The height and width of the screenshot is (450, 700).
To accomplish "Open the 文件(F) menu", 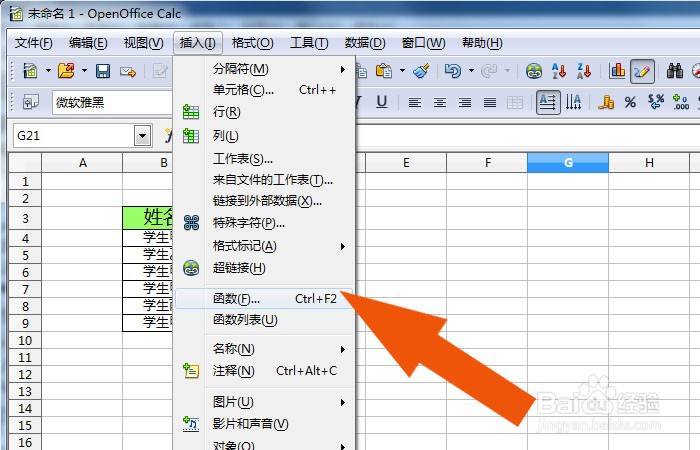I will 33,43.
